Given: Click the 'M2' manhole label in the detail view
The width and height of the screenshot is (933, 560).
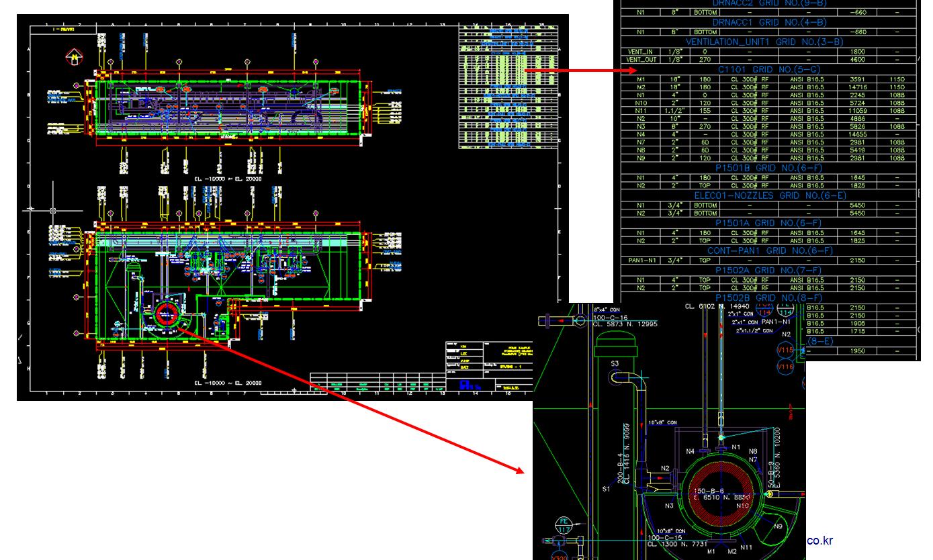Looking at the screenshot, I should 731,551.
